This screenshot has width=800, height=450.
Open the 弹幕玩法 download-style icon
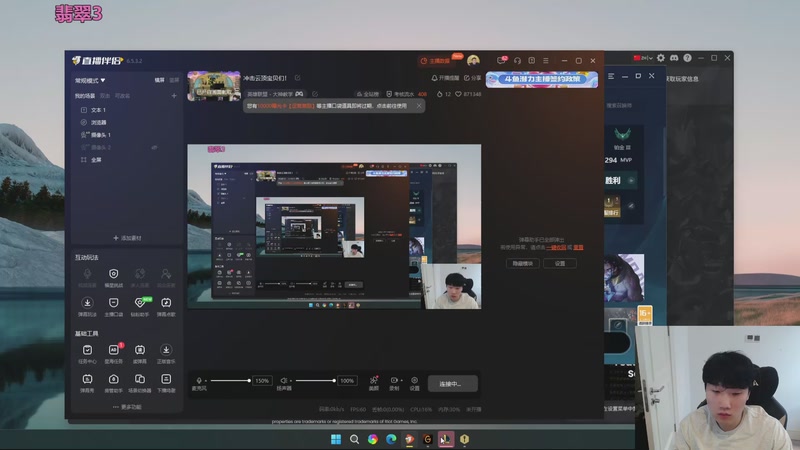tap(87, 303)
